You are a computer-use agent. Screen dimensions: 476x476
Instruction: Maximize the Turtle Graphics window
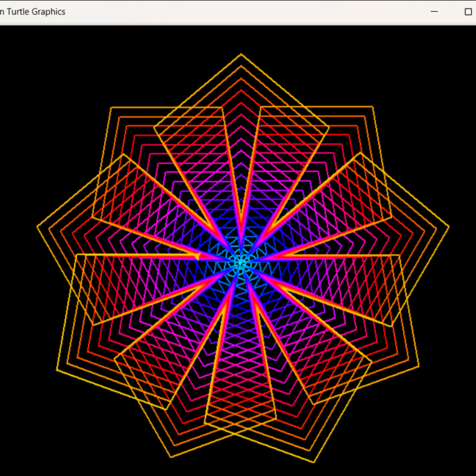tap(468, 12)
